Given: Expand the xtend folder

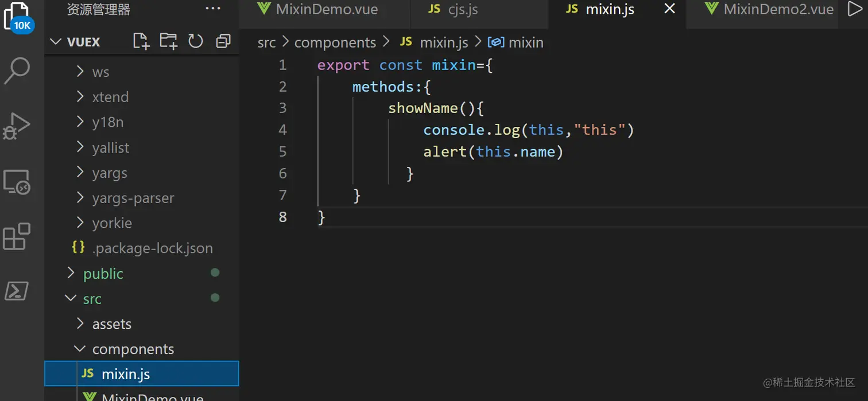Looking at the screenshot, I should tap(142, 97).
